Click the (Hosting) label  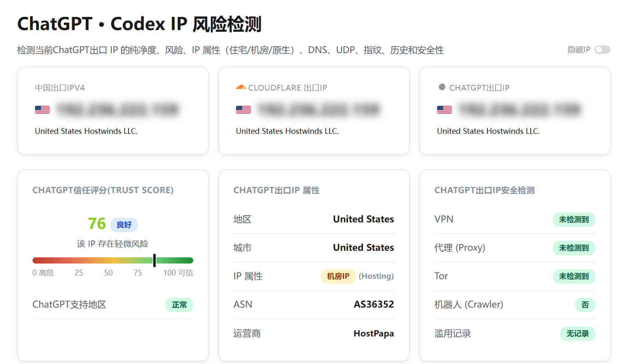(376, 276)
